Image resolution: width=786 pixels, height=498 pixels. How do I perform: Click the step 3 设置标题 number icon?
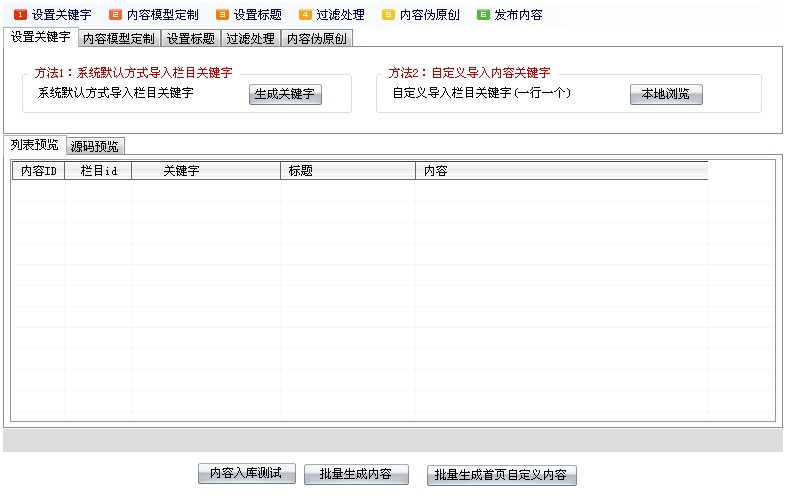[222, 15]
